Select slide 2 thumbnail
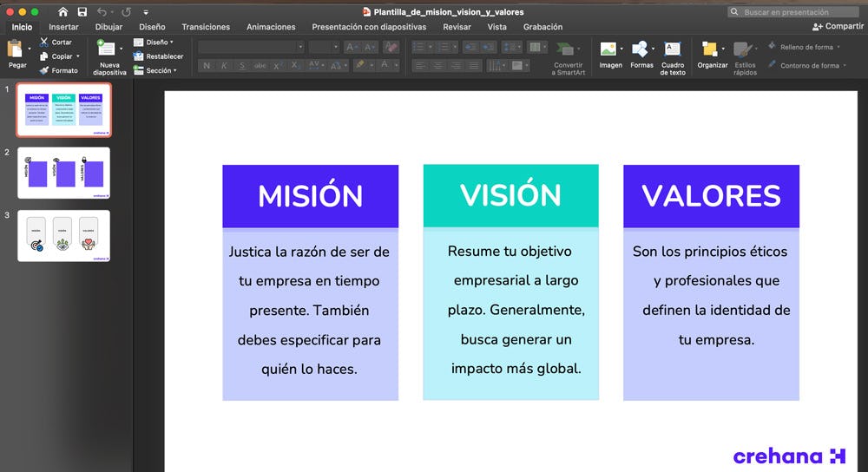This screenshot has height=472, width=868. click(x=63, y=173)
